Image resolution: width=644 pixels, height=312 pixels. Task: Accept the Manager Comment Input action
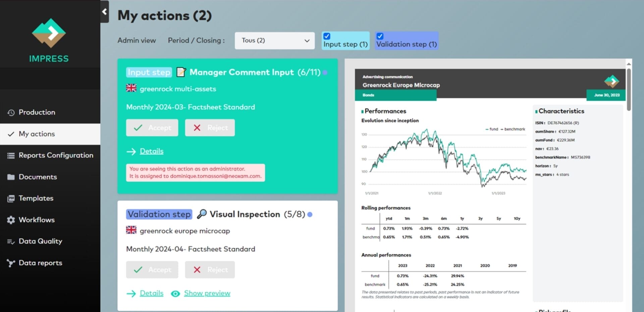(x=152, y=128)
